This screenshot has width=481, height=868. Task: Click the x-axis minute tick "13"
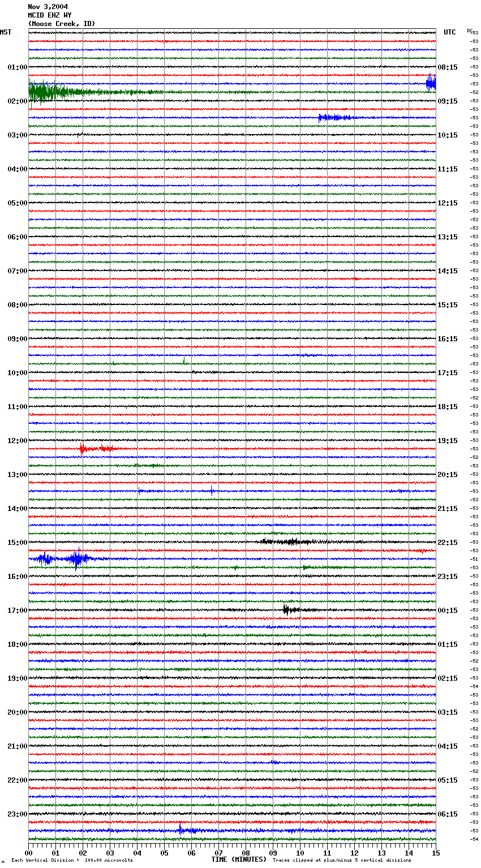click(x=381, y=853)
